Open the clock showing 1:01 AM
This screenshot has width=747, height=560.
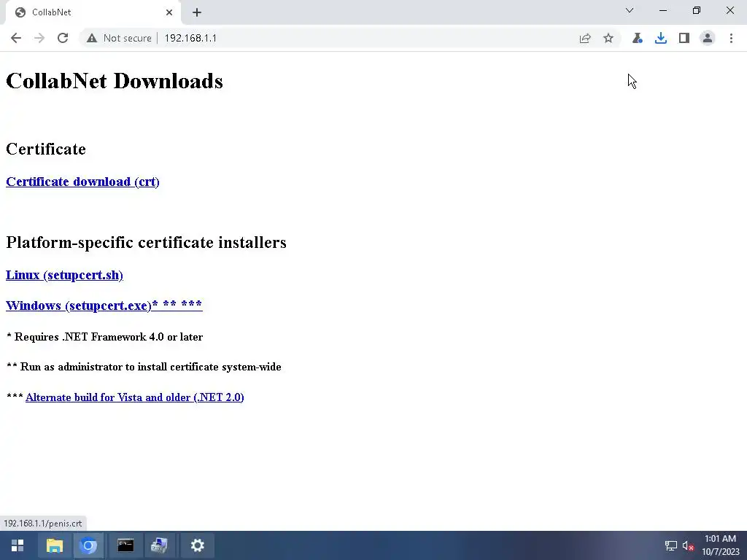click(x=720, y=545)
